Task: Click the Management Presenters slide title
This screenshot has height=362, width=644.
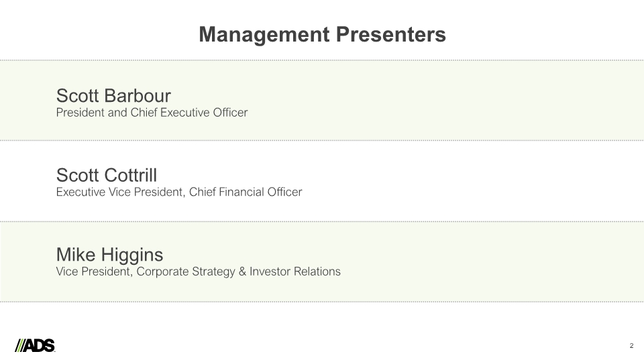Action: click(x=323, y=35)
